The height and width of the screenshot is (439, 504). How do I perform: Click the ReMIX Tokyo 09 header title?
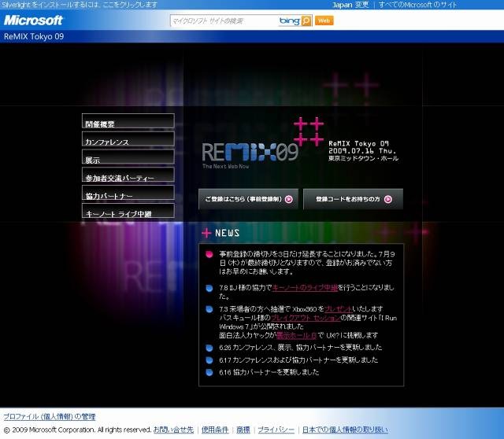(34, 36)
